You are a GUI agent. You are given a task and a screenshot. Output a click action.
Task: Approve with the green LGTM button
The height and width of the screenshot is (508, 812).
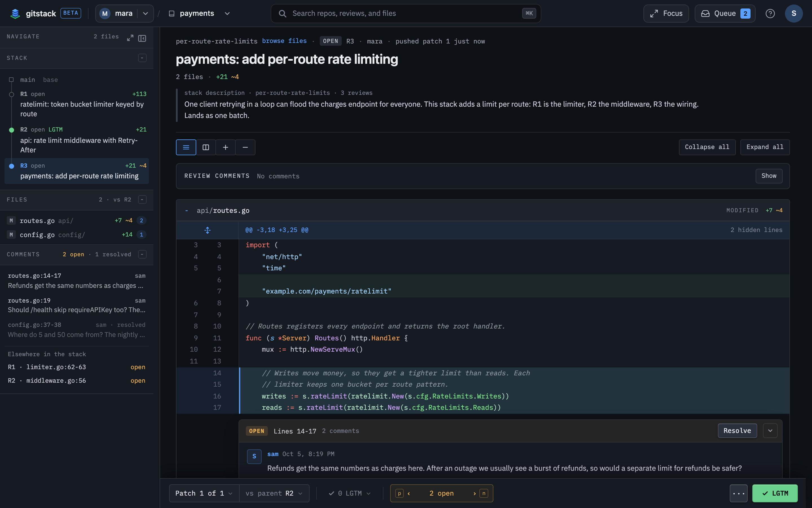pos(775,493)
